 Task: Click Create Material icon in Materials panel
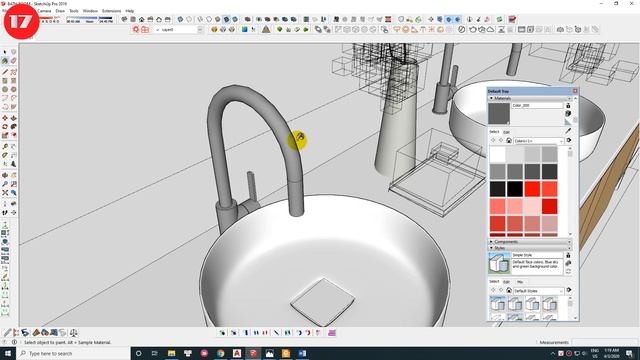568,113
